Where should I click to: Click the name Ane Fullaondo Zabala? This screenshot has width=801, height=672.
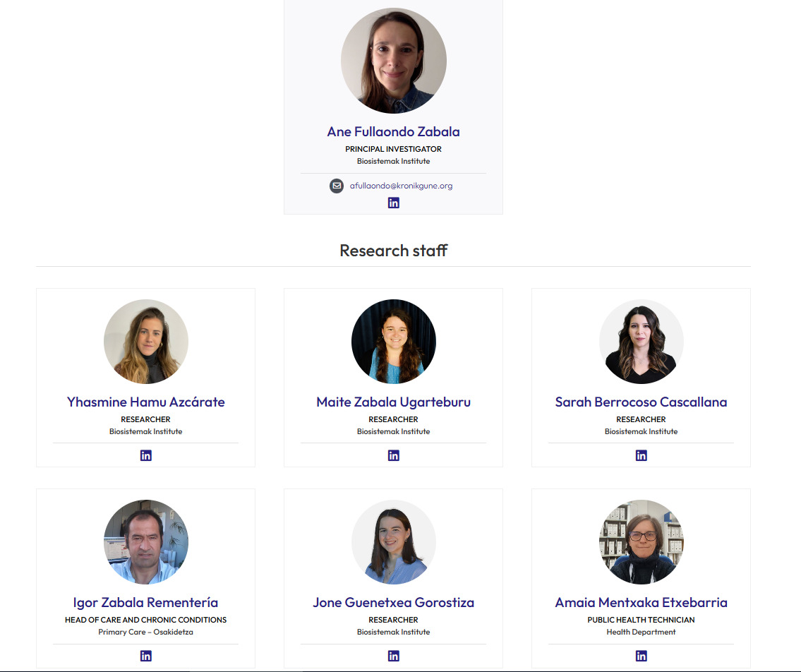click(x=393, y=132)
